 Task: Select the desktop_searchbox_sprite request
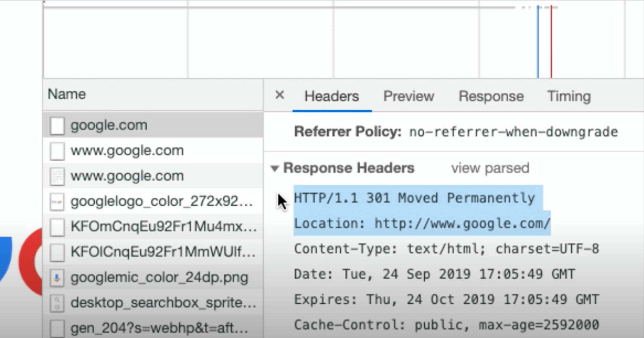[x=153, y=303]
